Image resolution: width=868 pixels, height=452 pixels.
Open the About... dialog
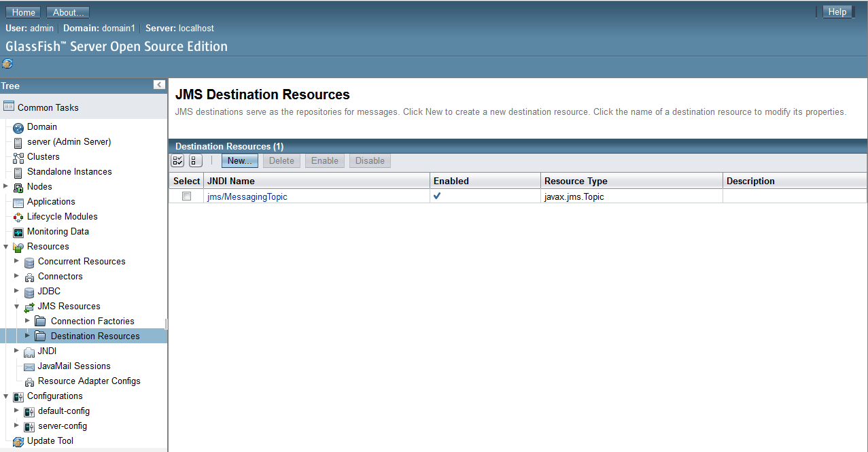click(69, 12)
